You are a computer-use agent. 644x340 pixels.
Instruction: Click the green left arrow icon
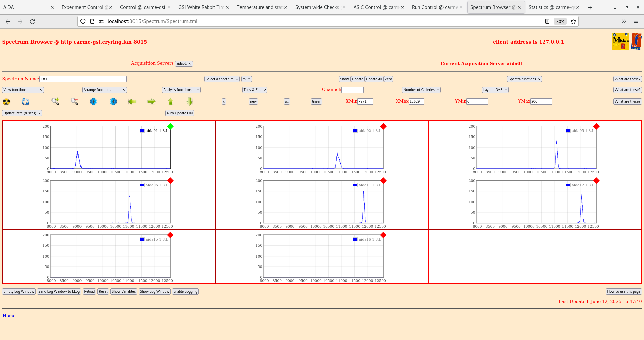click(x=132, y=102)
